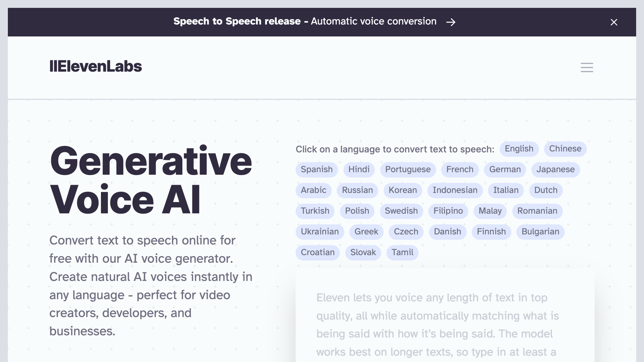This screenshot has height=362, width=644.
Task: Go to ElevenLabs home via logo
Action: pos(96,67)
